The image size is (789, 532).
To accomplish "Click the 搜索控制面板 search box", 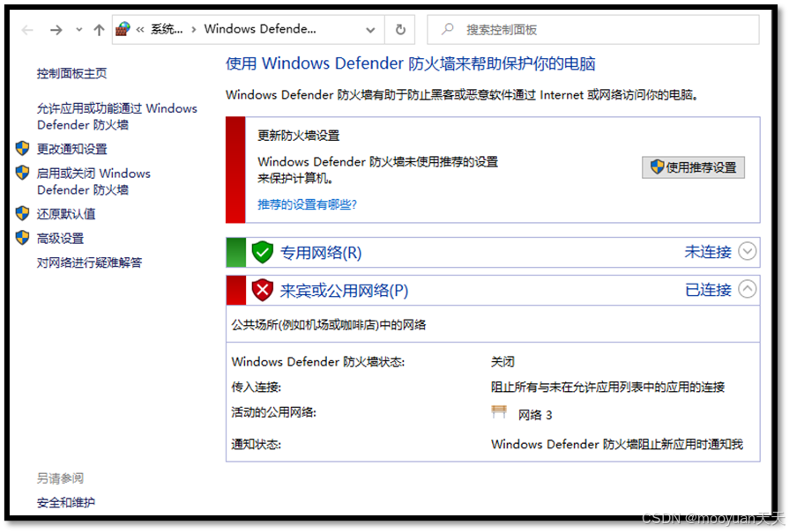I will (x=593, y=30).
